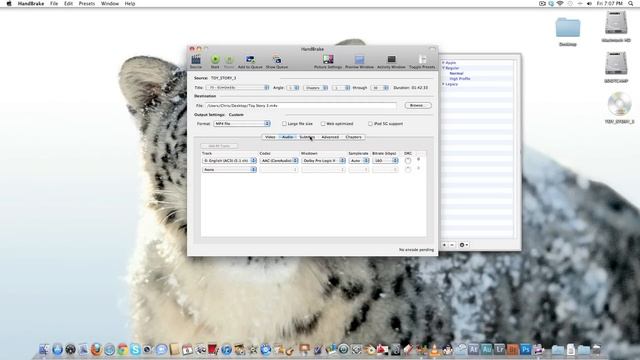Viewport: 640px width, 360px height.
Task: Select the High Profile preset
Action: (460, 79)
